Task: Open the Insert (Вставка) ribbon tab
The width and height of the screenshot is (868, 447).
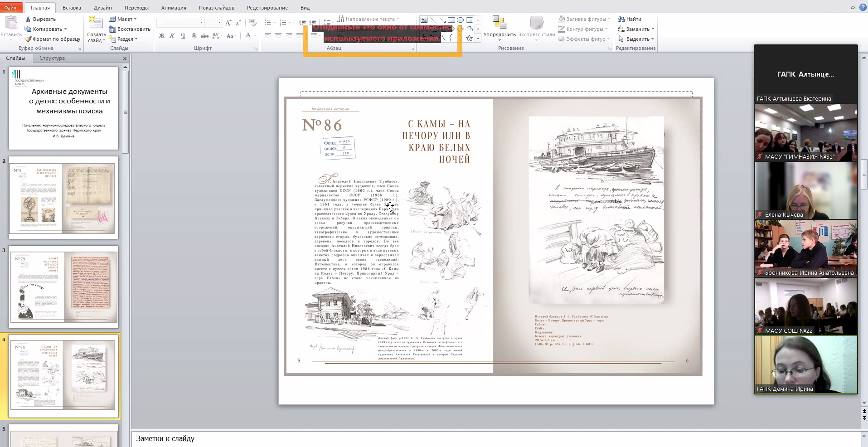Action: click(72, 8)
